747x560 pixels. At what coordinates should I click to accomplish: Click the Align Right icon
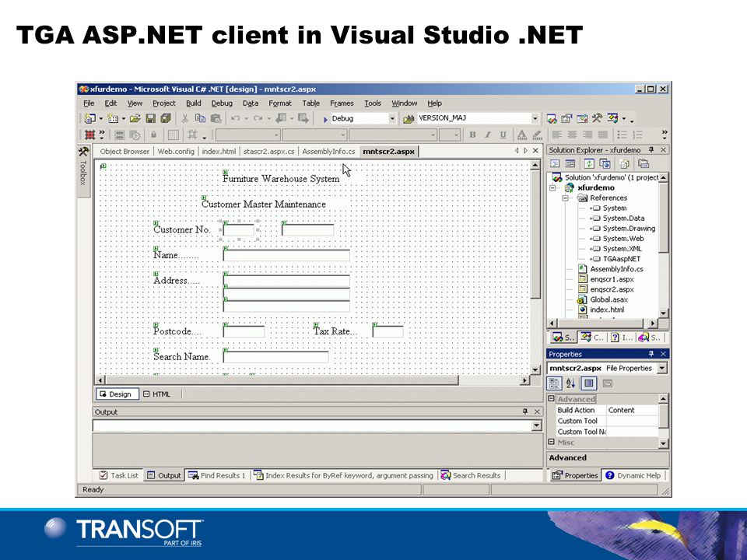(587, 135)
